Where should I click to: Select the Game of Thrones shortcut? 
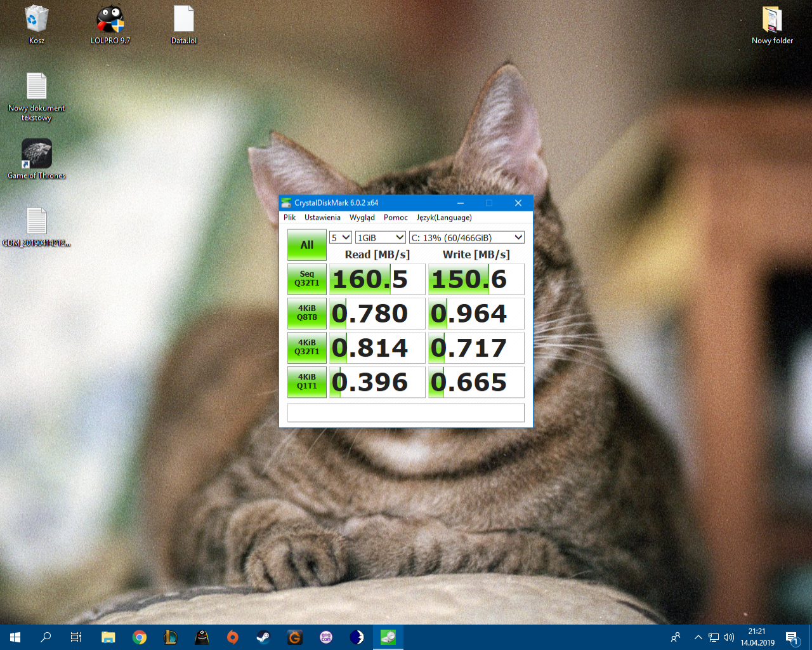point(36,159)
